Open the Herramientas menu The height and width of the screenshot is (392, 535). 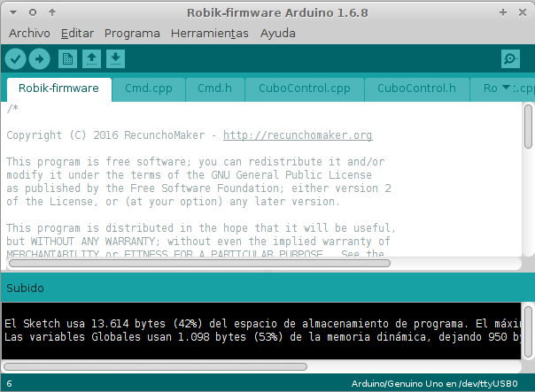pos(210,34)
